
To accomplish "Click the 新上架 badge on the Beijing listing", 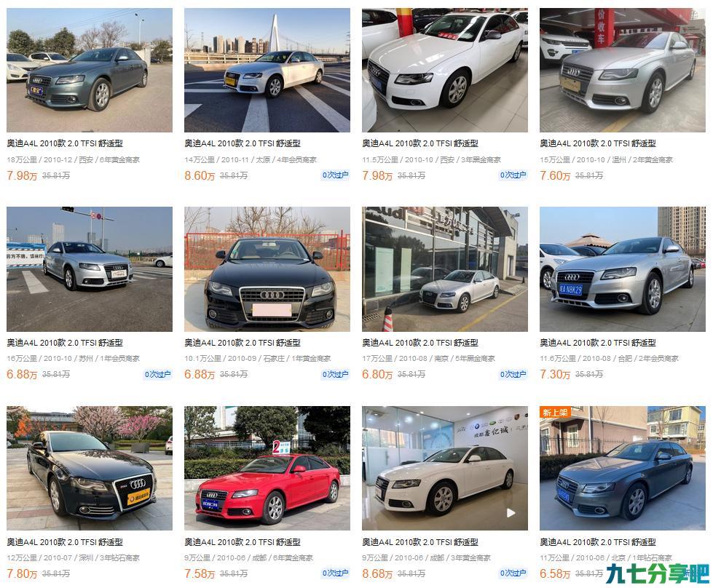I will point(555,412).
